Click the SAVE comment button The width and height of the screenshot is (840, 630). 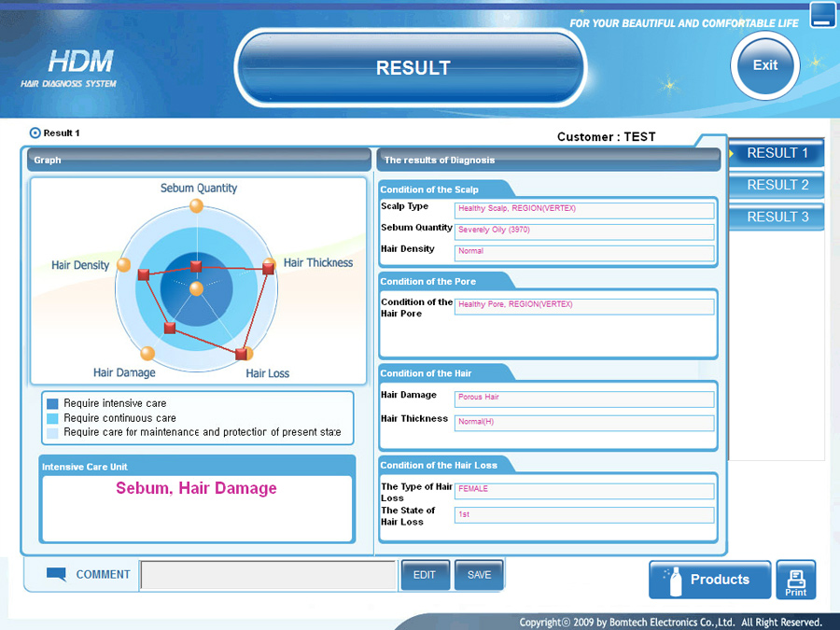[x=479, y=575]
